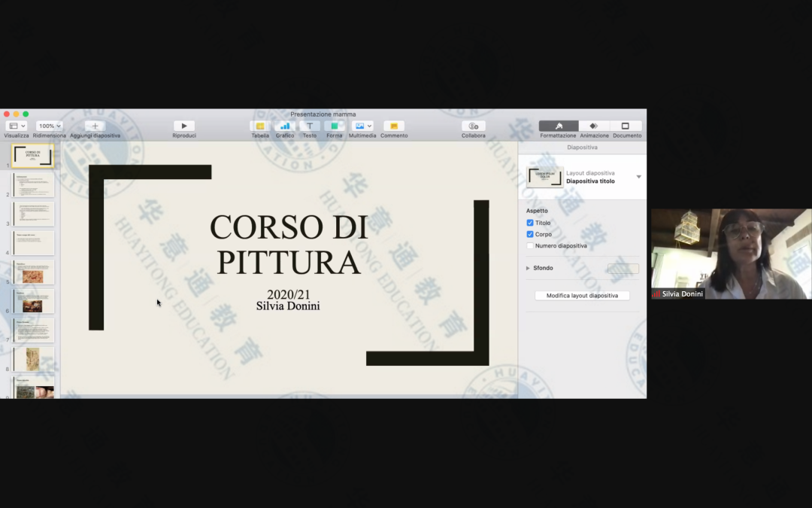Minimize window with yellow button
Screen dimensions: 812x508
[x=16, y=114]
